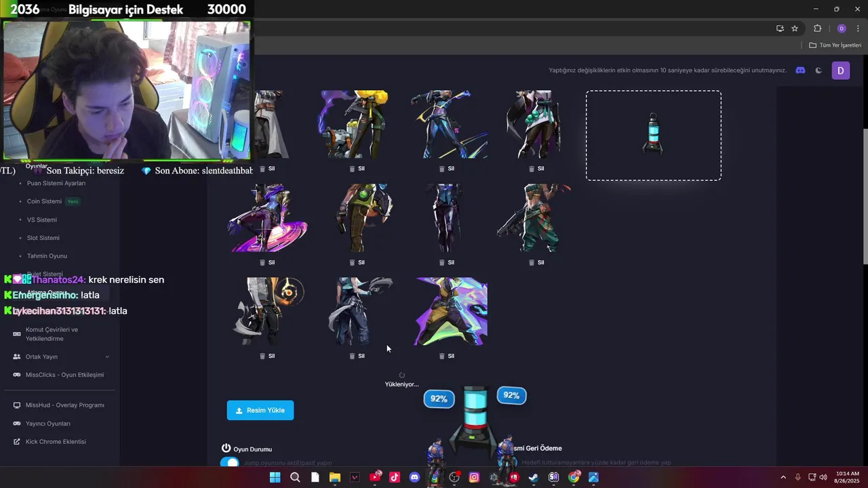Click the power icon next to Oyun Durumu
The width and height of the screenshot is (868, 488).
pyautogui.click(x=226, y=448)
